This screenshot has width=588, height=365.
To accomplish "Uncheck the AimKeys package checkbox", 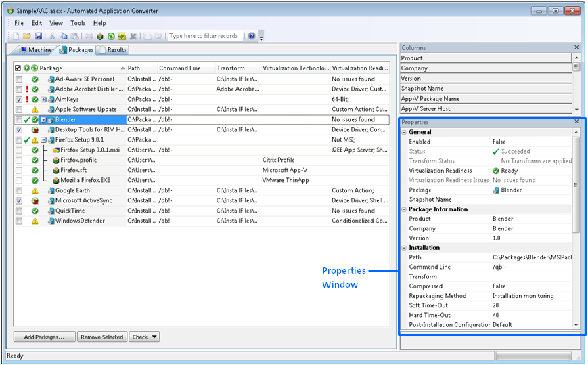I will pyautogui.click(x=18, y=100).
